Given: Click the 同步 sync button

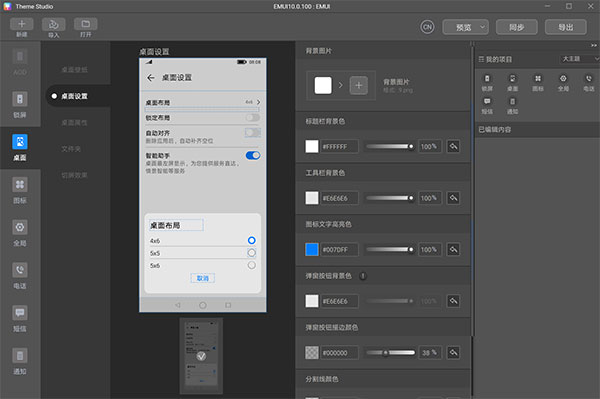Looking at the screenshot, I should coord(517,27).
